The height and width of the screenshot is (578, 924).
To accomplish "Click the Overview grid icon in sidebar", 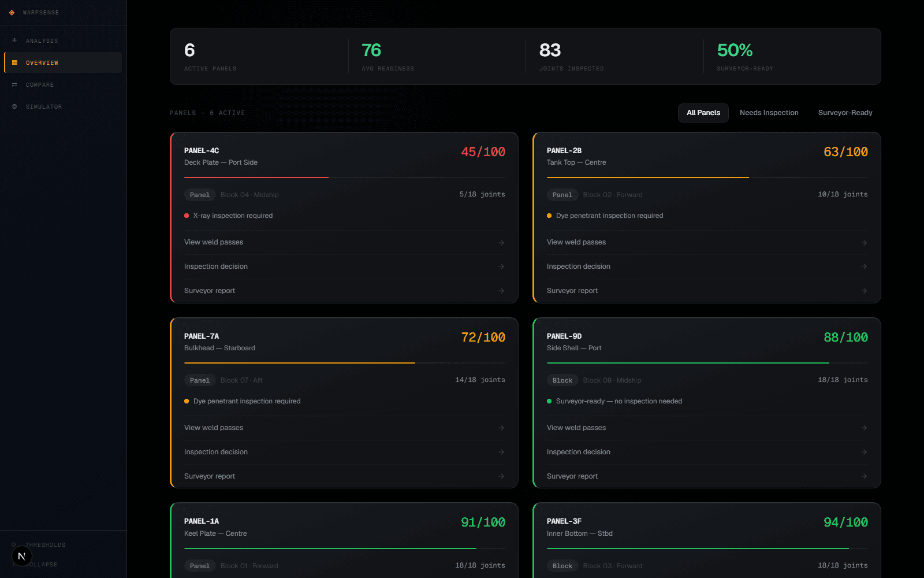I will click(14, 62).
